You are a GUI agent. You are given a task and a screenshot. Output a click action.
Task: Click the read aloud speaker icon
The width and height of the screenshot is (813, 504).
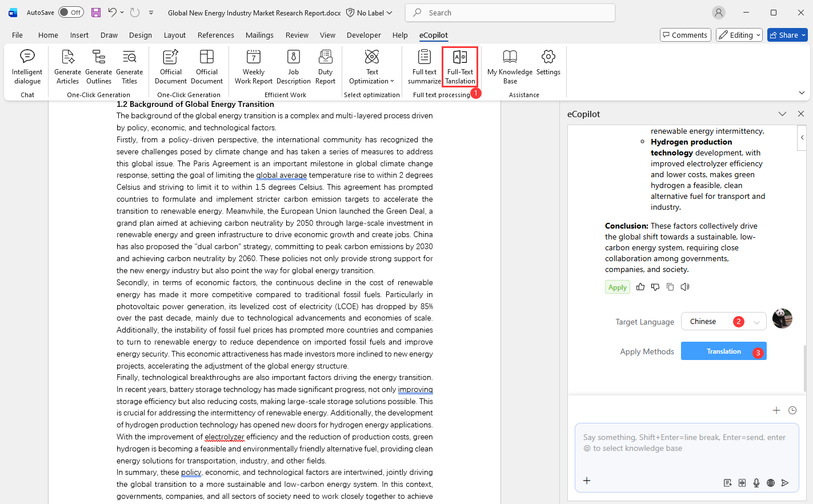[685, 287]
